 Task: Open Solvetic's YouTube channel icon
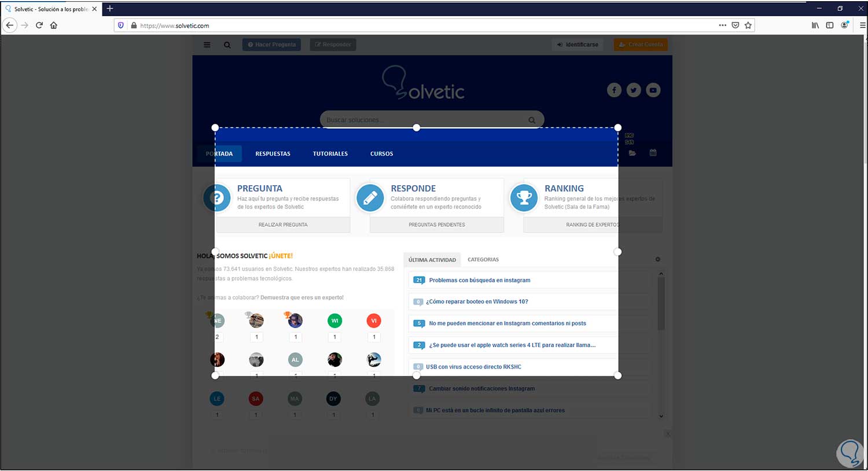[x=653, y=90]
